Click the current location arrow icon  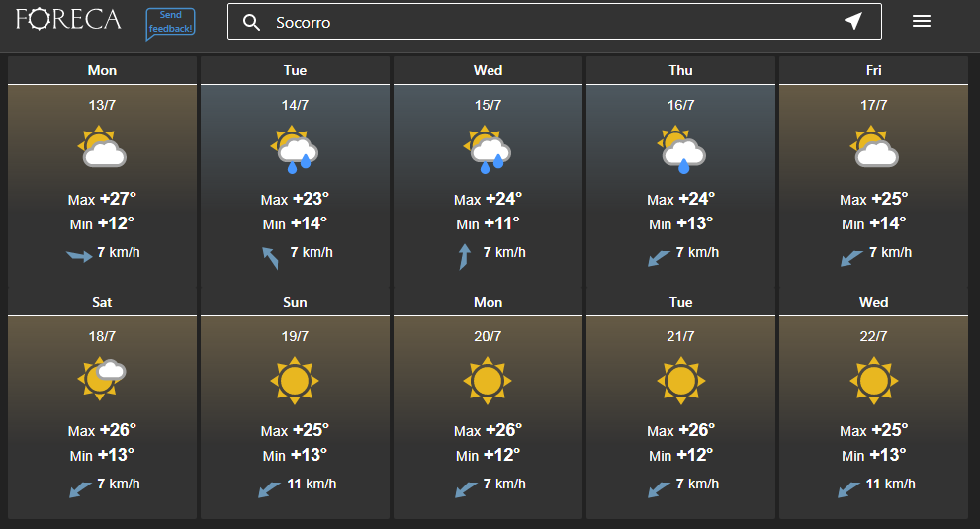[x=853, y=21]
